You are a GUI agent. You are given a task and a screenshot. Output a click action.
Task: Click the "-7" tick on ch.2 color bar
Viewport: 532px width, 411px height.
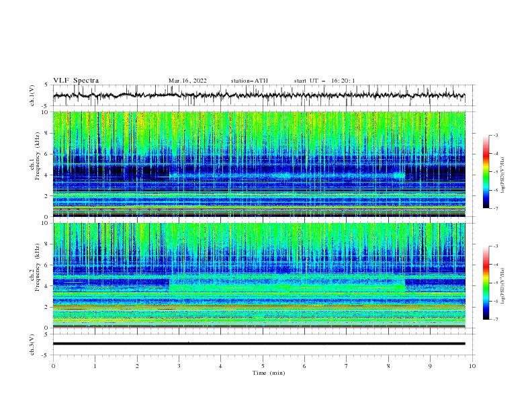tap(495, 319)
